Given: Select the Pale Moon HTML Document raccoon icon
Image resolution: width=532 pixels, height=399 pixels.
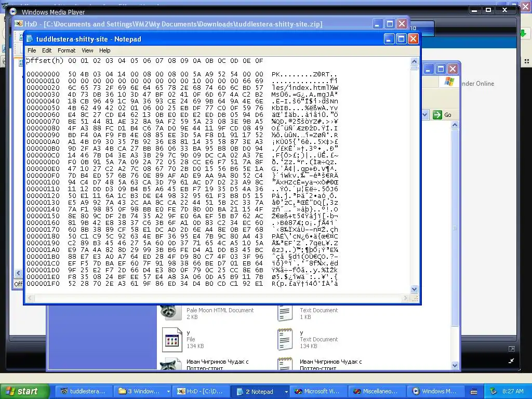Looking at the screenshot, I should pyautogui.click(x=170, y=312).
